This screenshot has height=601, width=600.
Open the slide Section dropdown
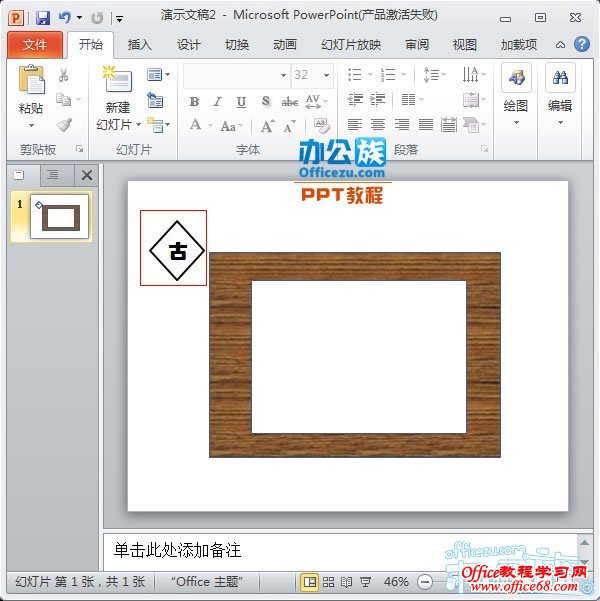[x=158, y=125]
